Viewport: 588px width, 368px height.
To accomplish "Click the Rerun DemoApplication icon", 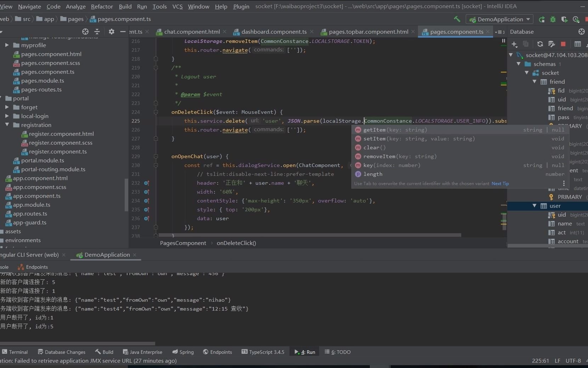I will click(x=542, y=19).
